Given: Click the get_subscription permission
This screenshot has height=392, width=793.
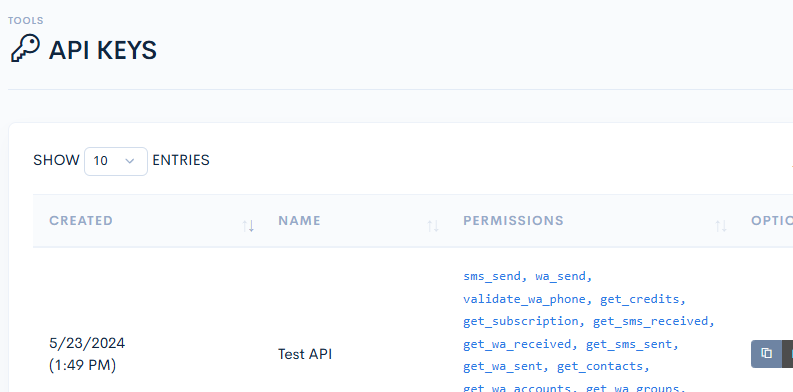Looking at the screenshot, I should [520, 321].
